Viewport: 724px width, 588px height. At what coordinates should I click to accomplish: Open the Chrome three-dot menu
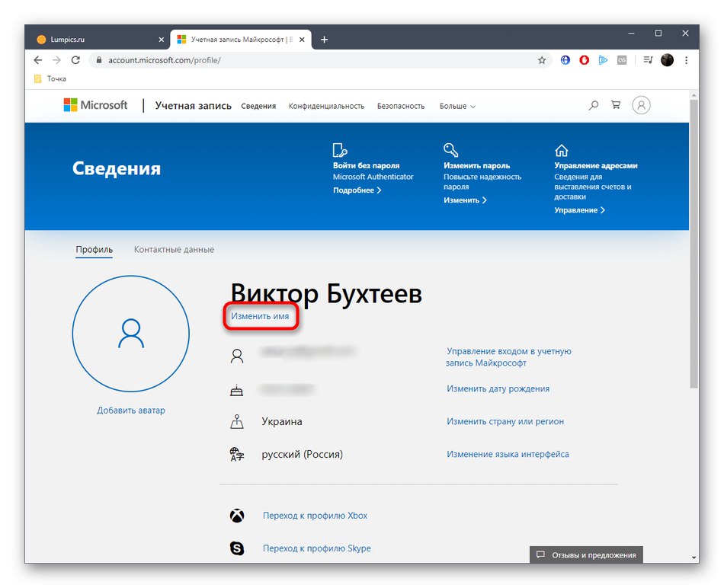[686, 60]
